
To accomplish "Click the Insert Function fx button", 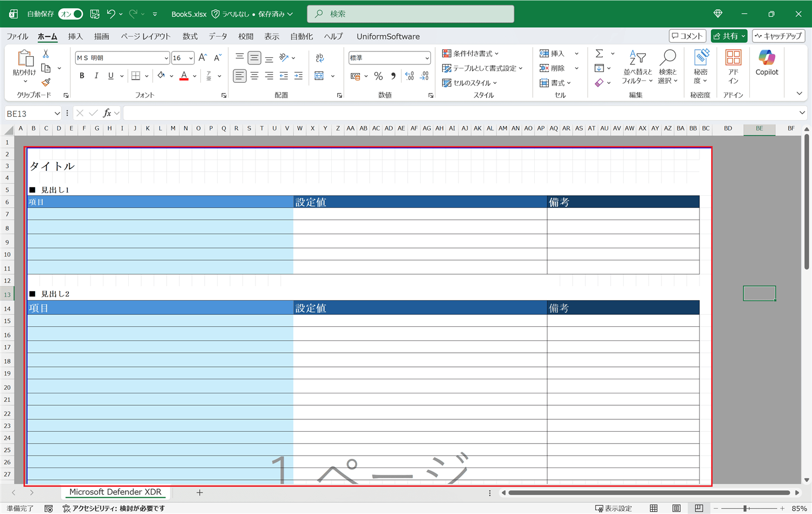I will click(107, 113).
